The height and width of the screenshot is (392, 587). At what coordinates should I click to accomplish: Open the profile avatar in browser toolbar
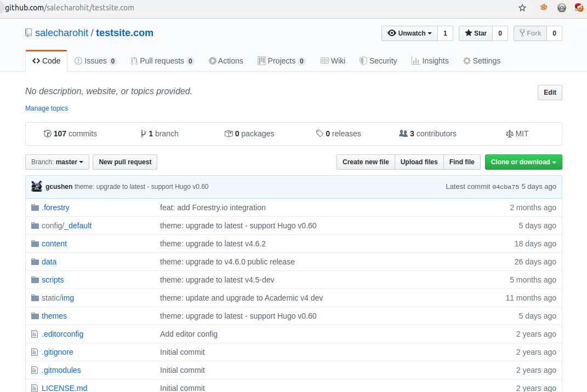coord(579,7)
